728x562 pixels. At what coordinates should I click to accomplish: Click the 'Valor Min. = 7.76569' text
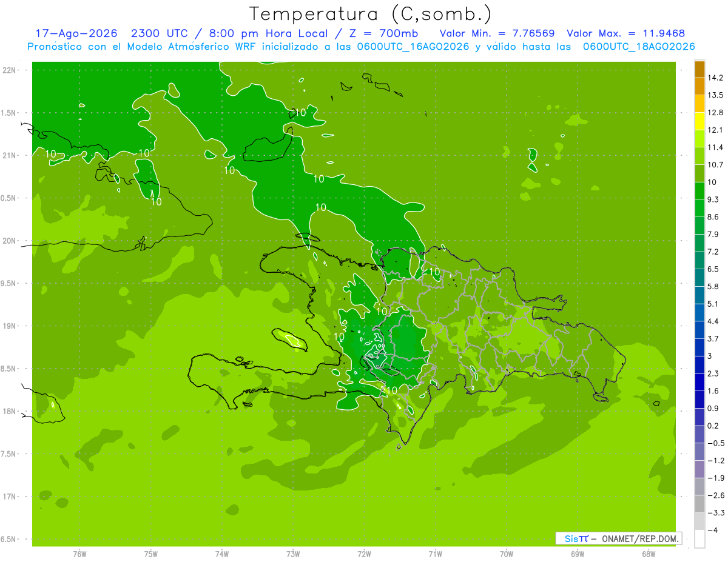pyautogui.click(x=496, y=33)
